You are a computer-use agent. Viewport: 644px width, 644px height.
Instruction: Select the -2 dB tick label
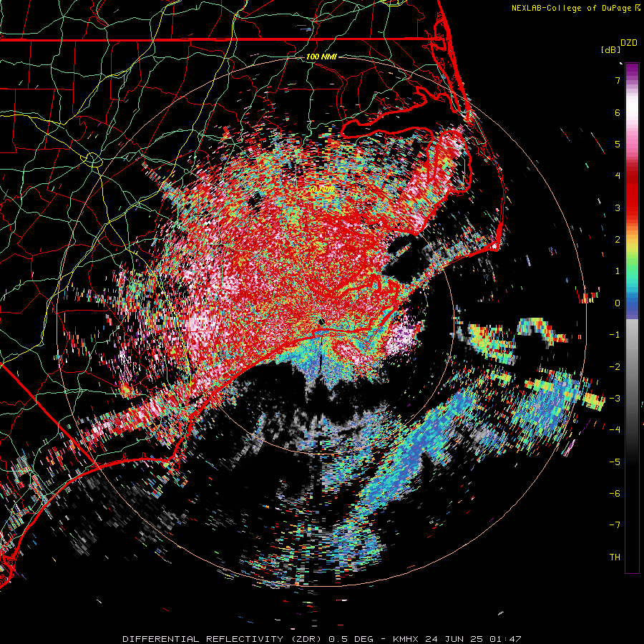[615, 367]
